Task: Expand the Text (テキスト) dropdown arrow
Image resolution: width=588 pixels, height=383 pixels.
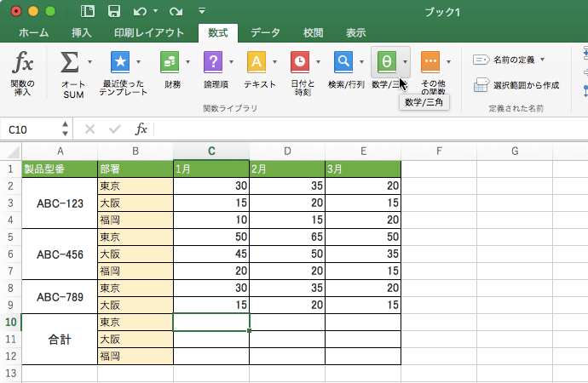Action: coord(274,62)
